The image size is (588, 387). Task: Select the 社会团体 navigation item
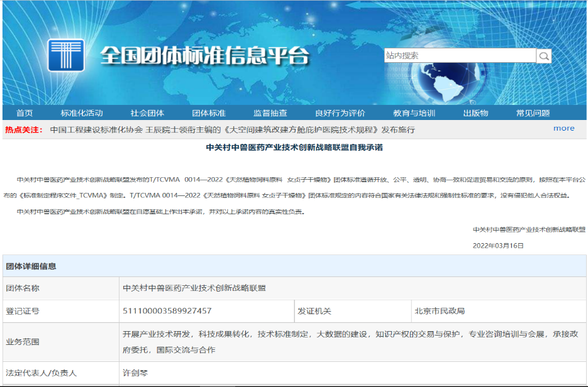147,112
